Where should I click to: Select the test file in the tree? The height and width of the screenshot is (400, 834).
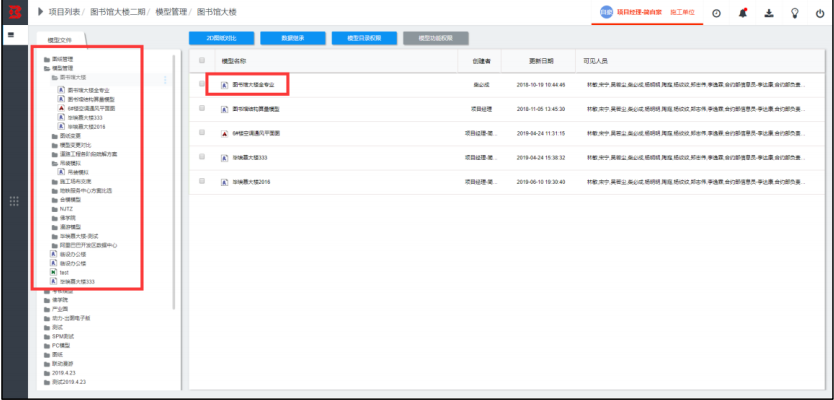[64, 272]
